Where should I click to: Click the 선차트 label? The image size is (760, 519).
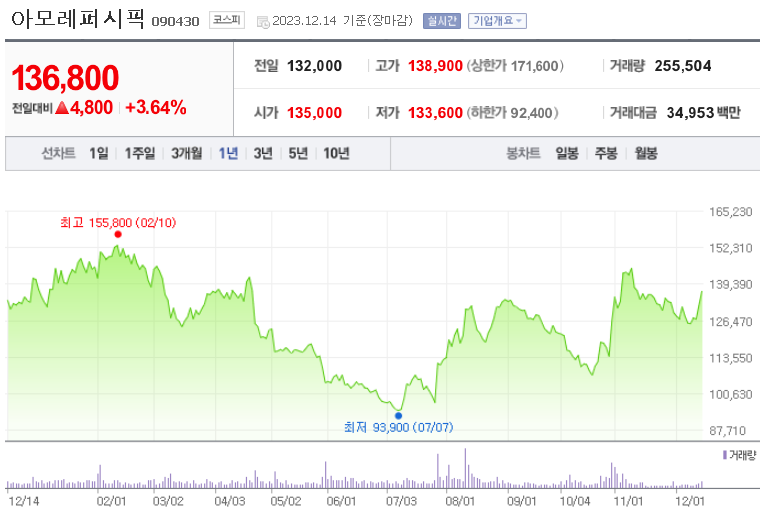point(58,154)
